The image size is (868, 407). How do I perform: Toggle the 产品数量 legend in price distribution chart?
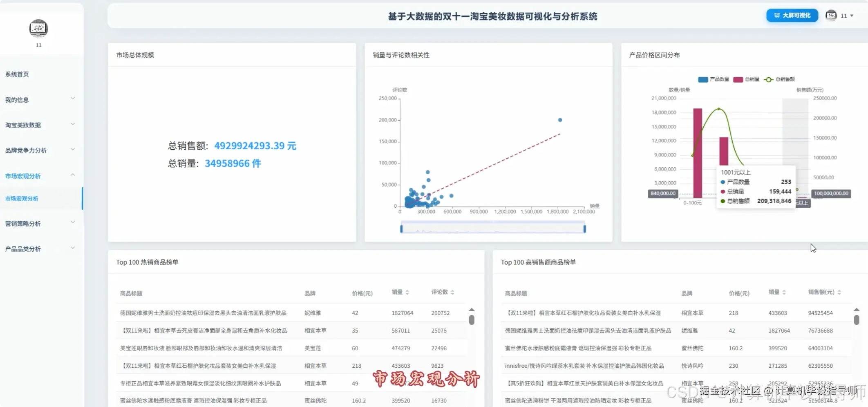[713, 79]
